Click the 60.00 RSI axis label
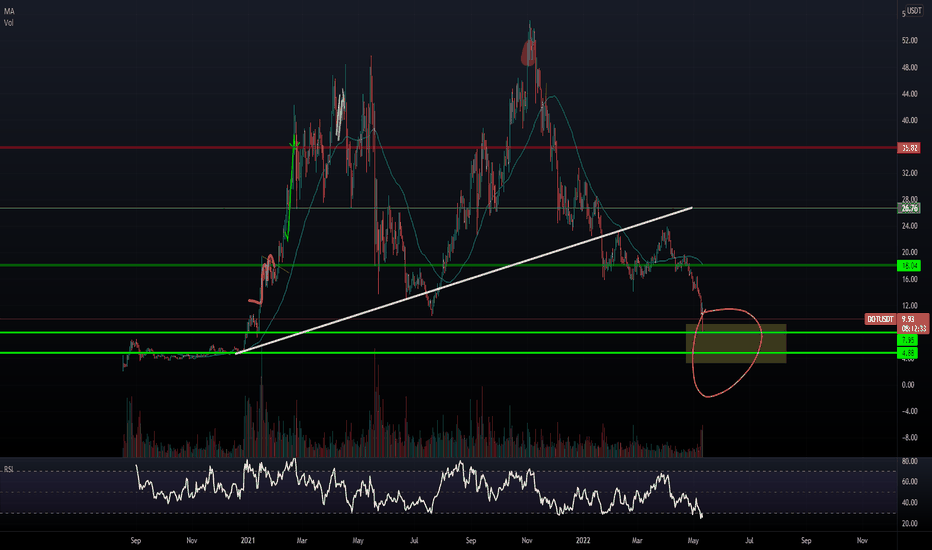932x550 pixels. click(909, 482)
